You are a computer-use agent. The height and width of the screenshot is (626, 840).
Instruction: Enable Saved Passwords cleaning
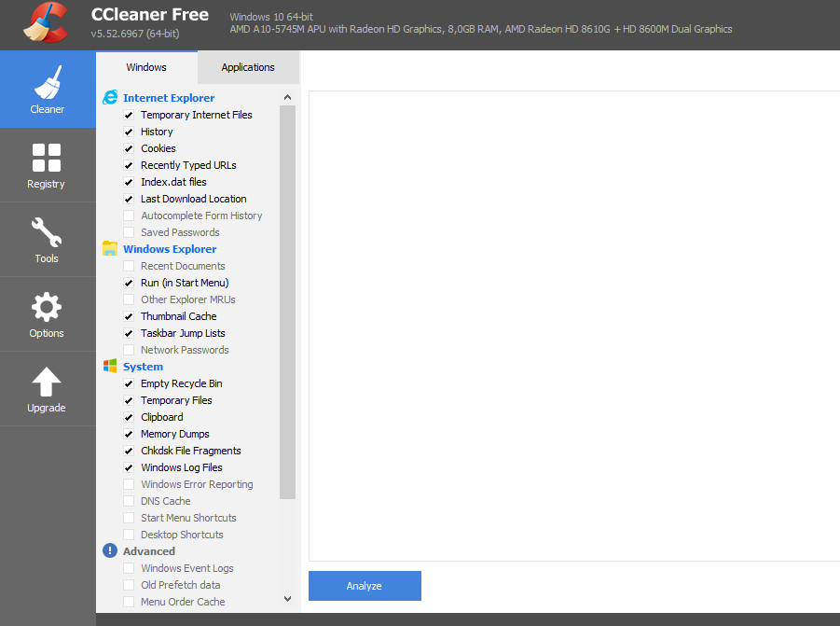pyautogui.click(x=129, y=232)
